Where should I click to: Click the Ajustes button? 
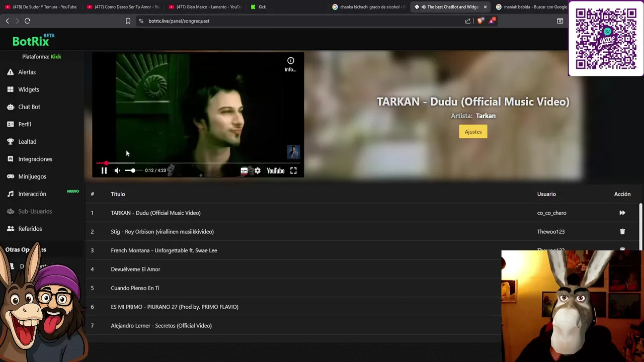pos(473,132)
